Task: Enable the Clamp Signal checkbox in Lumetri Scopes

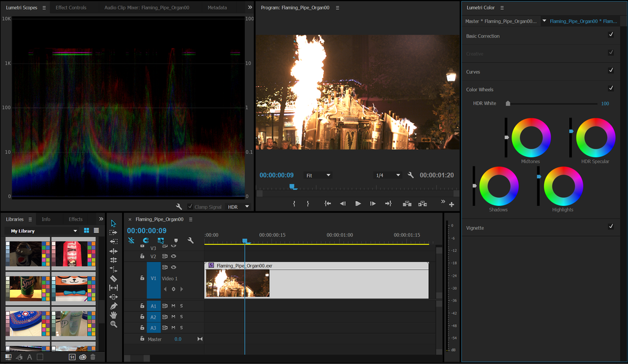Action: coord(191,207)
